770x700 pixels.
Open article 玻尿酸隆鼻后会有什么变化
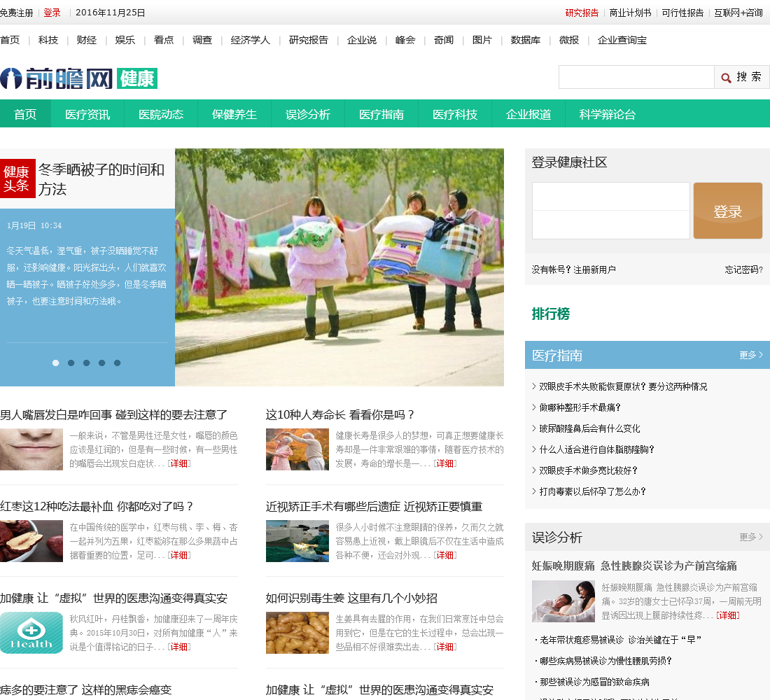tap(589, 428)
